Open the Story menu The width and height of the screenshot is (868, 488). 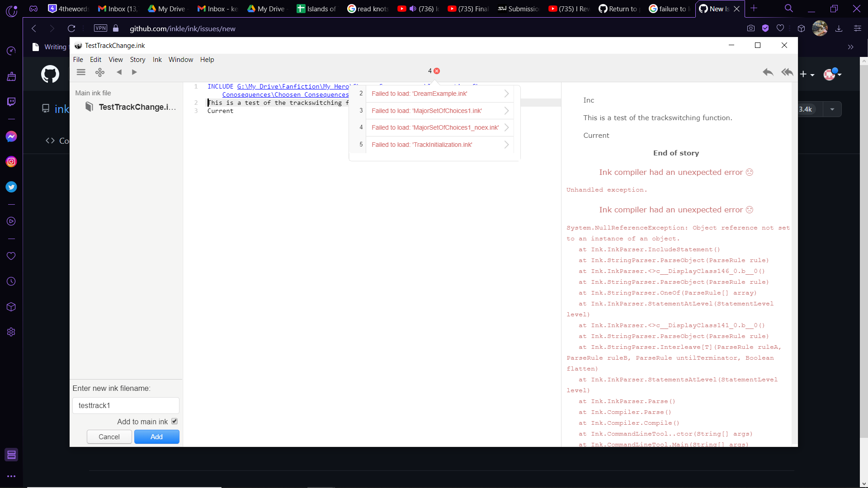pyautogui.click(x=137, y=60)
